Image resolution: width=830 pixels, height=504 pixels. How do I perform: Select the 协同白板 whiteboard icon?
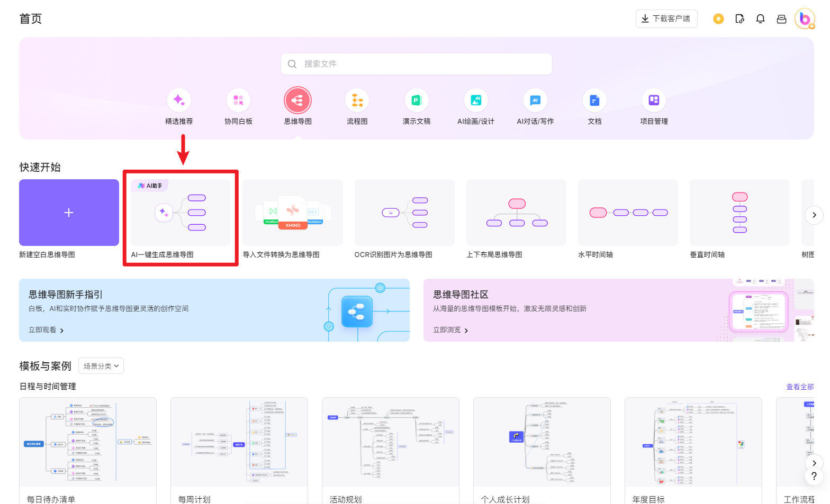coord(238,100)
